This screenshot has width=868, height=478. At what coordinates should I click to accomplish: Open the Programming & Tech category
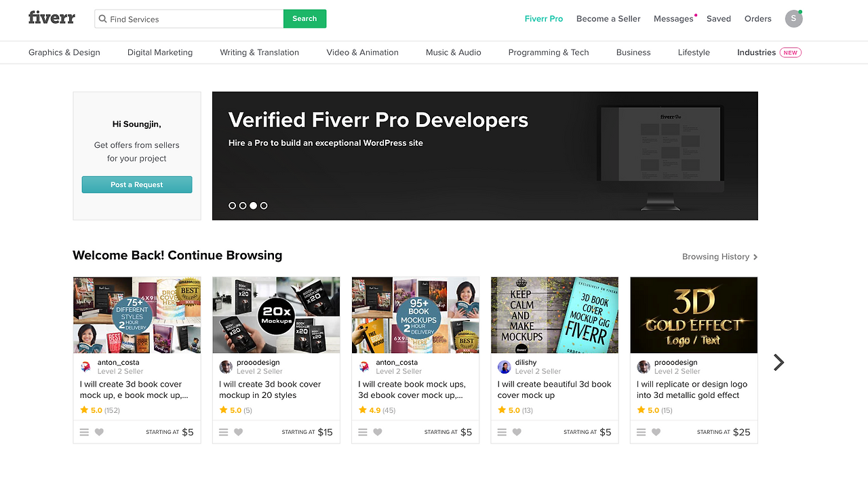(x=549, y=52)
